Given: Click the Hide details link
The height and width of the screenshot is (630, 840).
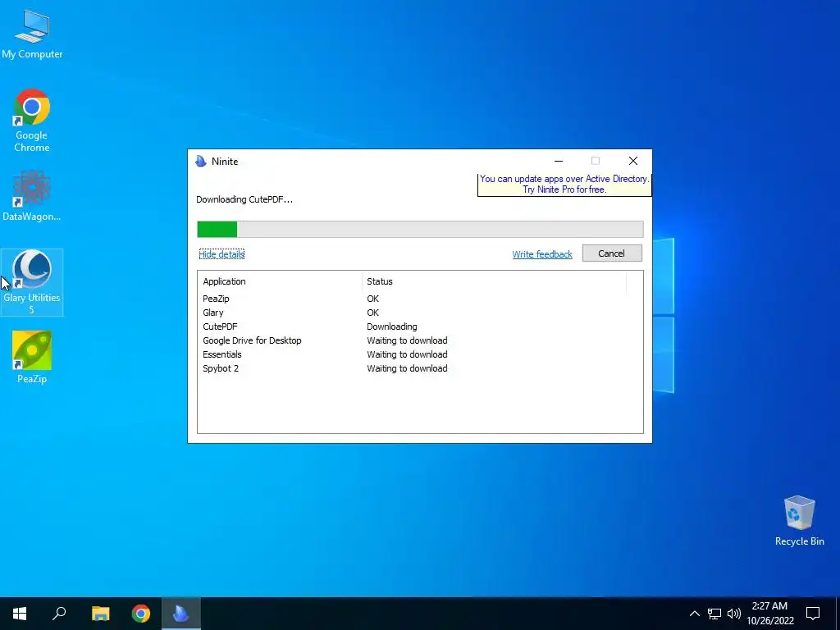Looking at the screenshot, I should pos(221,254).
